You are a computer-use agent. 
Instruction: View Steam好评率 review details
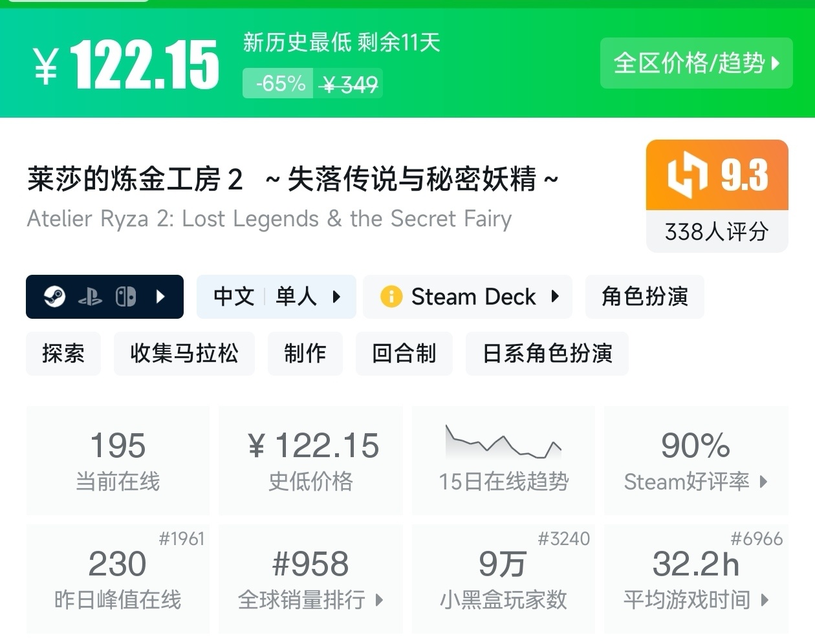coord(695,481)
